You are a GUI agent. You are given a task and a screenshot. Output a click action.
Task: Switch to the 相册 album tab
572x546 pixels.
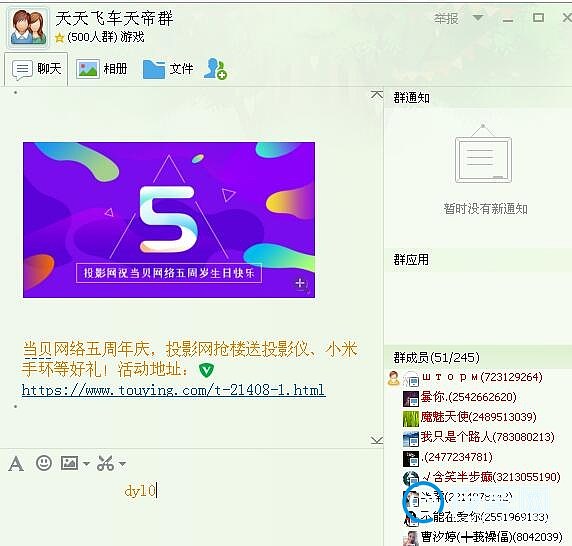101,69
